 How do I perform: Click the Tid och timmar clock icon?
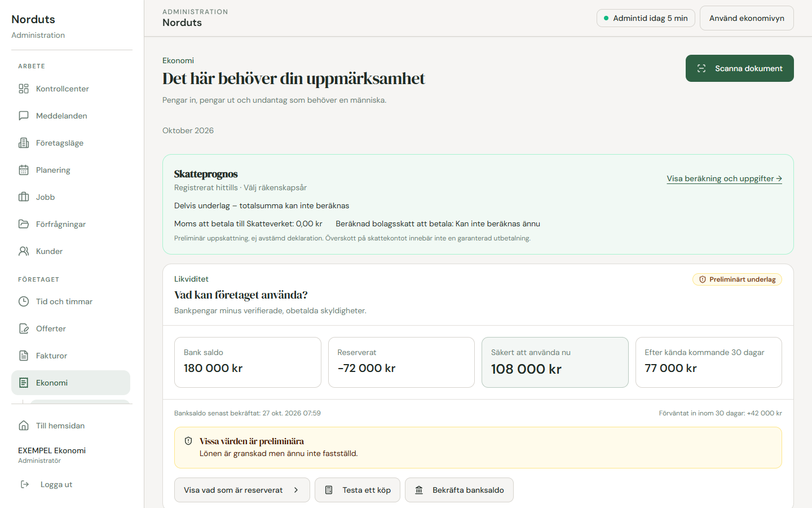pyautogui.click(x=24, y=301)
